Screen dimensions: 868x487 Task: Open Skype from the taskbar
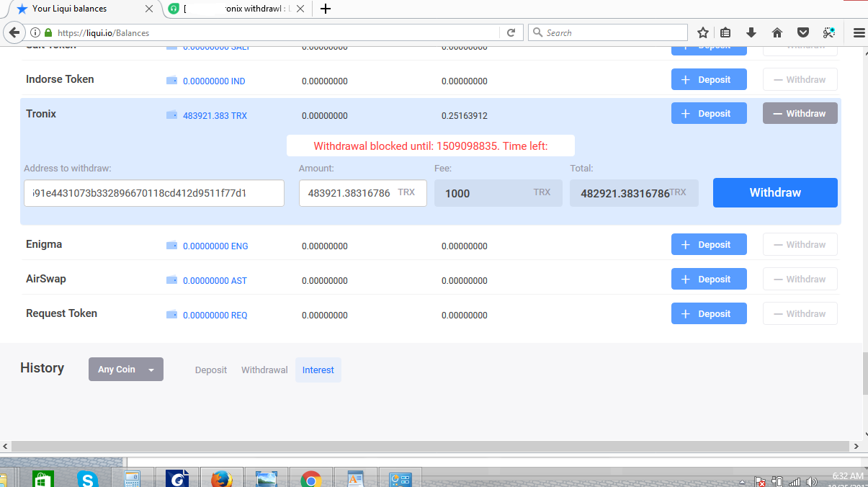[88, 478]
